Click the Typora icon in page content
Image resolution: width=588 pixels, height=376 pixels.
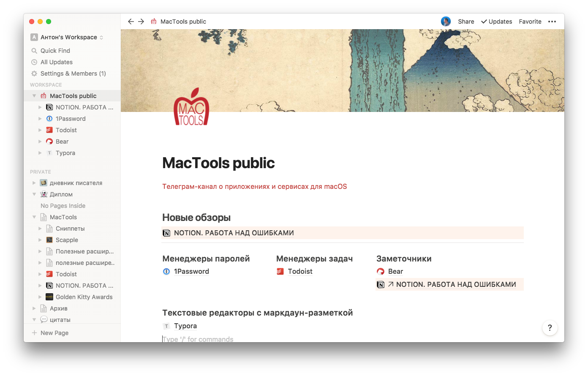(x=166, y=326)
